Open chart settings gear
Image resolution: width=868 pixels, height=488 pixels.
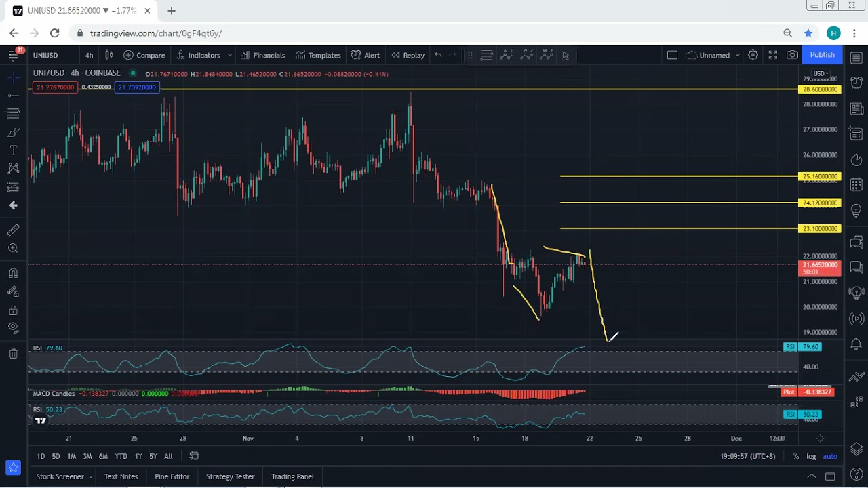click(x=753, y=55)
